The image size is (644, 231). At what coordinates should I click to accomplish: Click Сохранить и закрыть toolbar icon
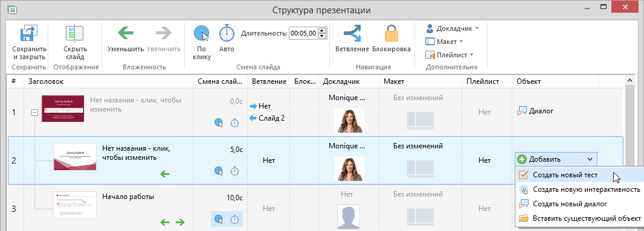[29, 34]
